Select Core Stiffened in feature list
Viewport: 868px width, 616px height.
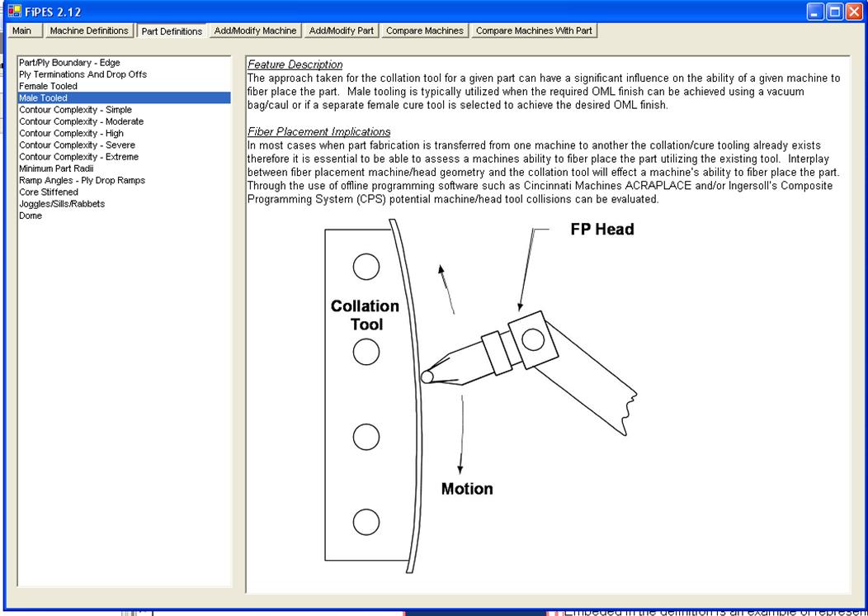tap(49, 192)
